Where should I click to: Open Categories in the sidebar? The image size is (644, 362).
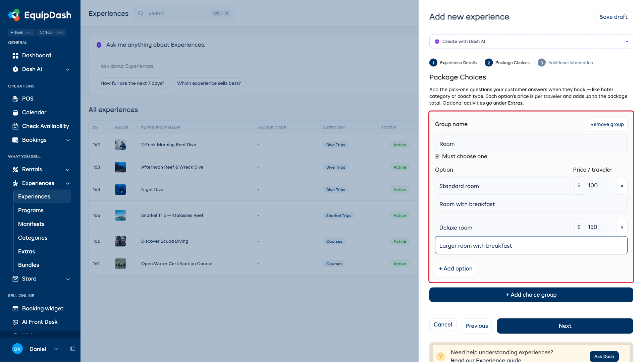point(33,238)
